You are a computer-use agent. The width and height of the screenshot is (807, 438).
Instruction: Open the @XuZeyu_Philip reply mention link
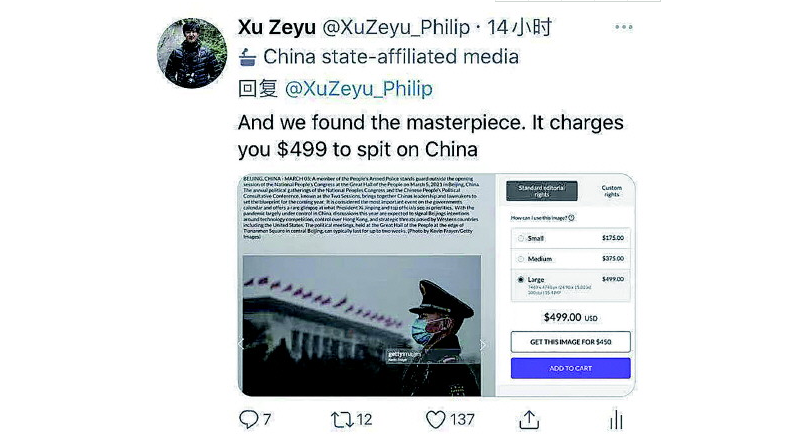point(359,89)
